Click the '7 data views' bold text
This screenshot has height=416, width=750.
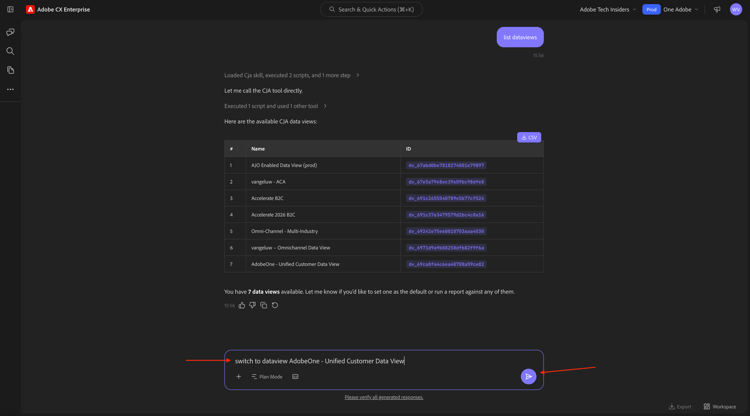[264, 292]
